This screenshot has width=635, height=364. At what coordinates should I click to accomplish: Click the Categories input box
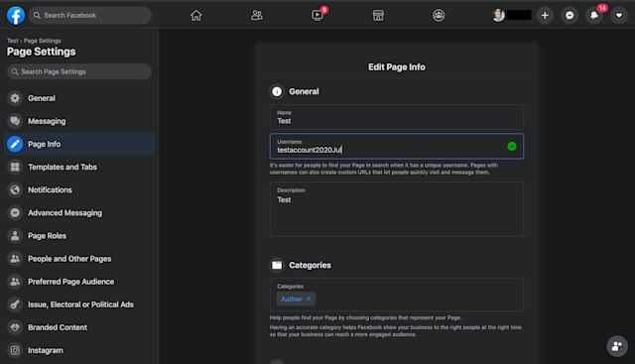pyautogui.click(x=397, y=295)
